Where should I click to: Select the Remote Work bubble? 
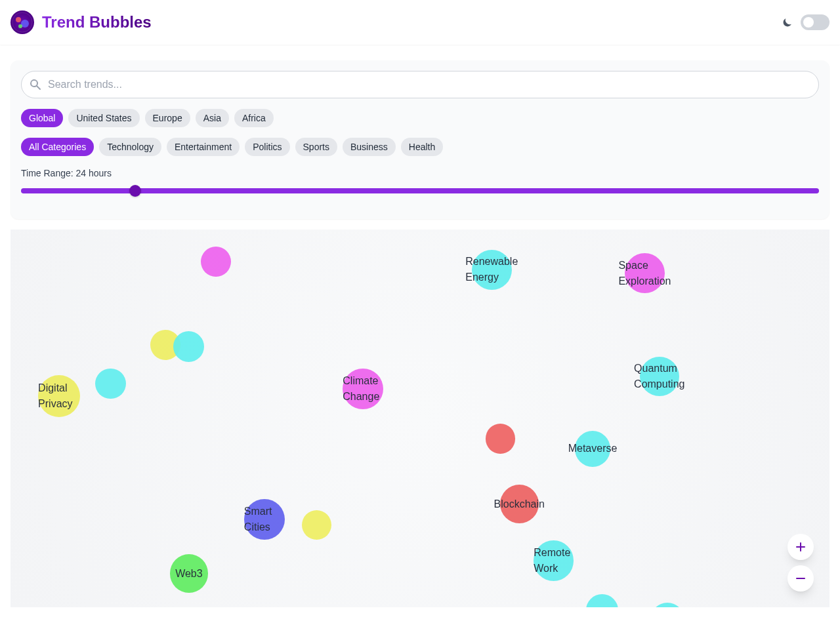coord(553,560)
